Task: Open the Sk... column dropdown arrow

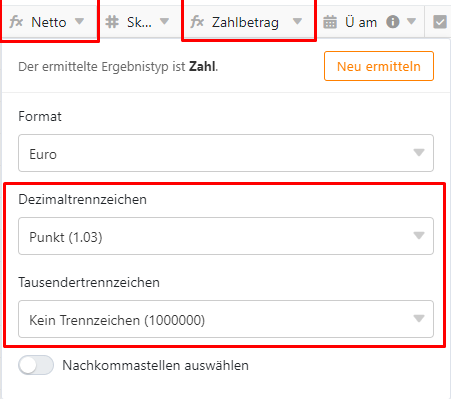Action: coord(164,22)
